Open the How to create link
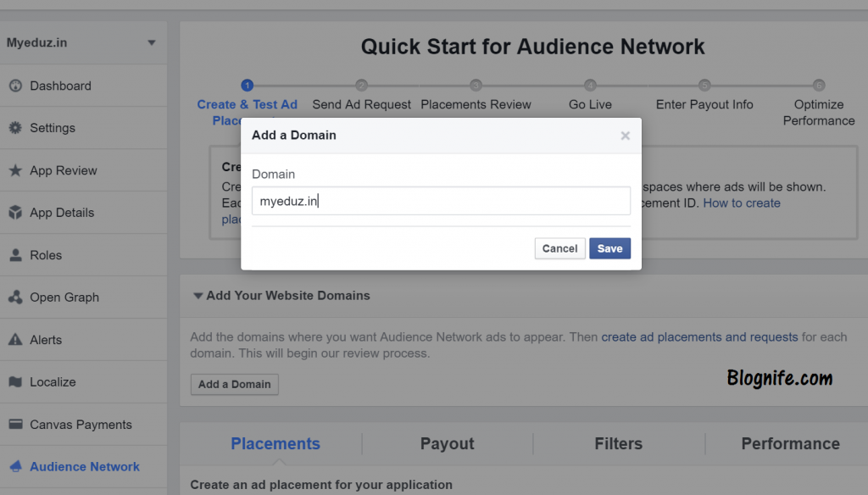This screenshot has width=868, height=495. (x=741, y=203)
